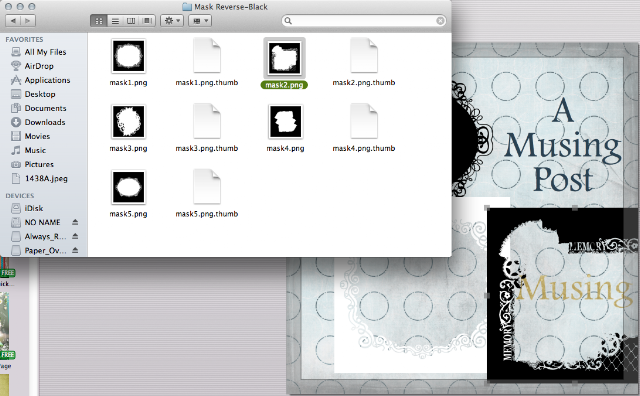Click the 'A Musing Post' title text
This screenshot has height=396, width=640.
click(x=563, y=145)
